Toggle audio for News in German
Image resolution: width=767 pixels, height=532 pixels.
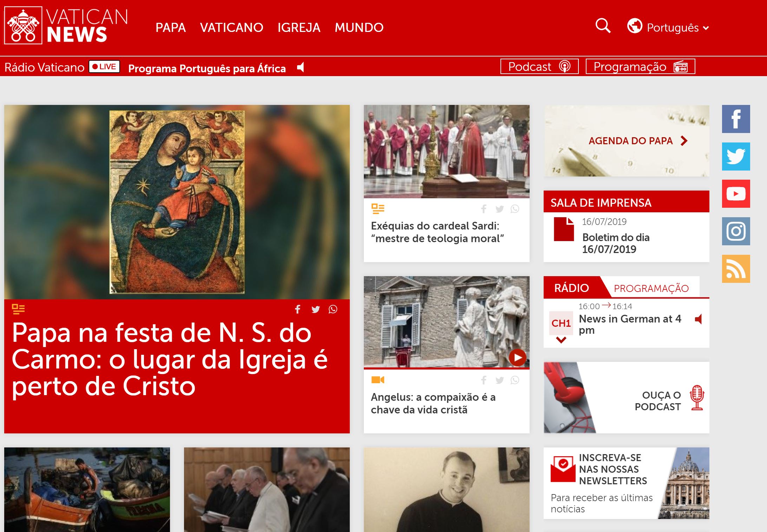pos(698,319)
